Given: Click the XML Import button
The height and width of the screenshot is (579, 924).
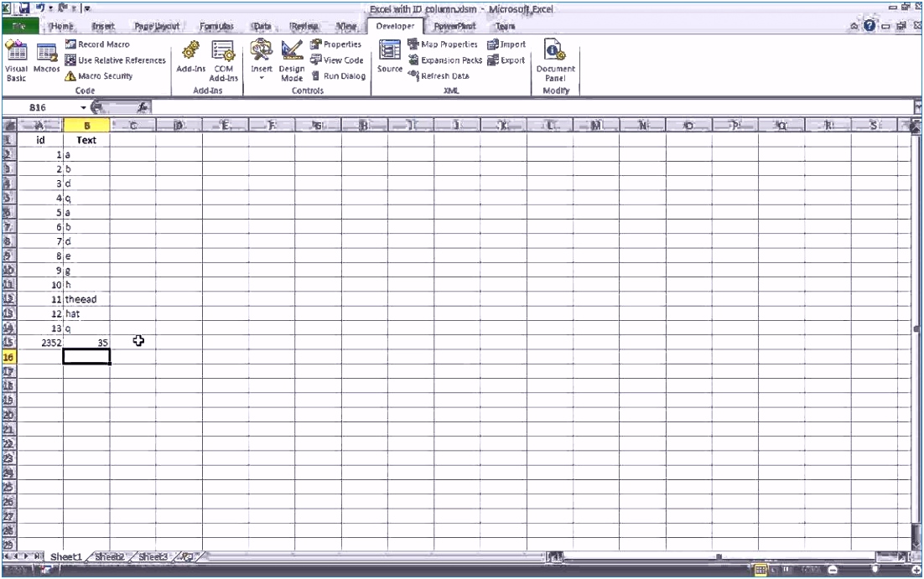Looking at the screenshot, I should coord(506,44).
